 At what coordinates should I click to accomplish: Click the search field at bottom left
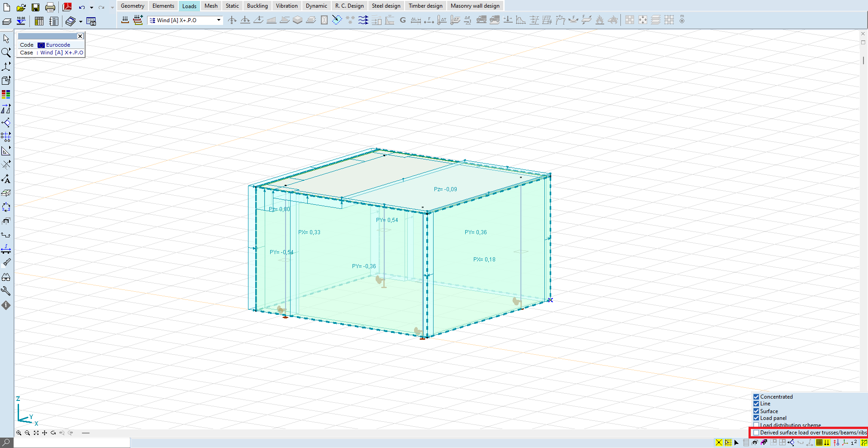[x=72, y=443]
